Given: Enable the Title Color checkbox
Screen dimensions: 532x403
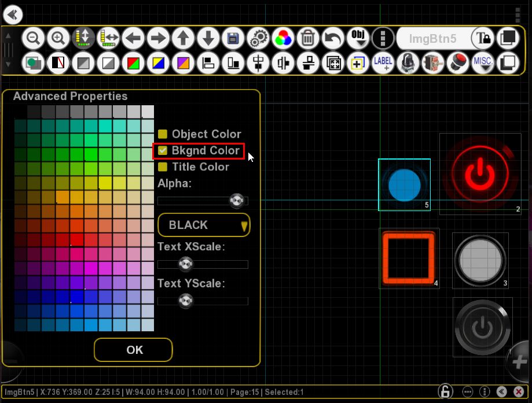Looking at the screenshot, I should [x=163, y=167].
